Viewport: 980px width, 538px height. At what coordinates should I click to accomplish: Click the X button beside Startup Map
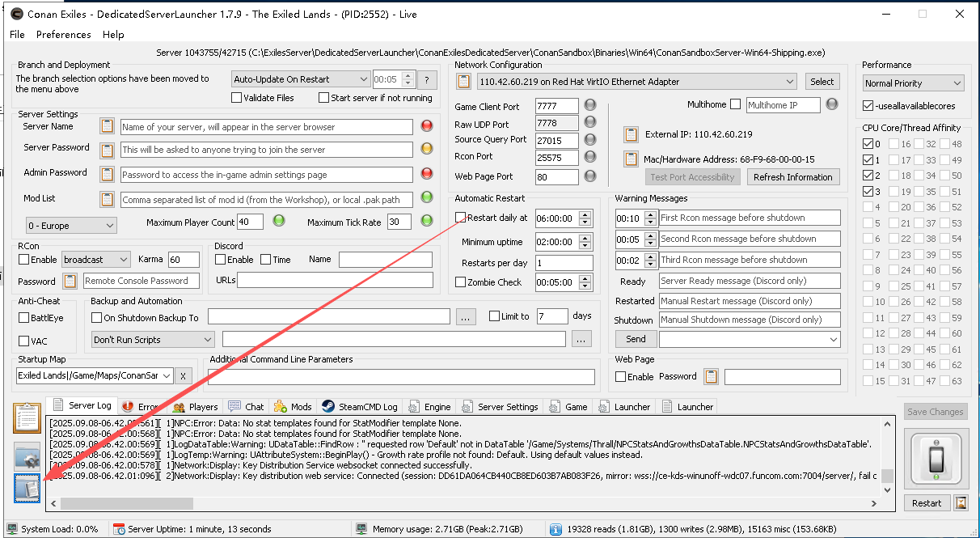[184, 376]
